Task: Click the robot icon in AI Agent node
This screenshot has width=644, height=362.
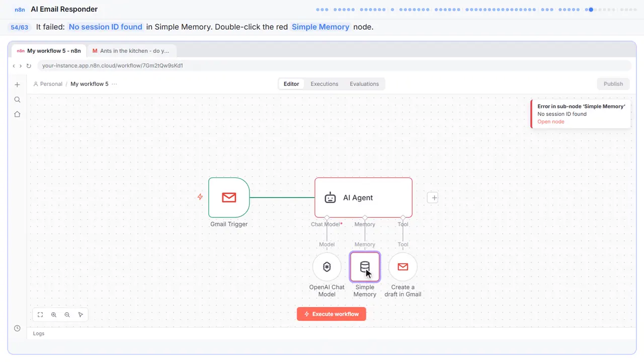Action: (330, 198)
